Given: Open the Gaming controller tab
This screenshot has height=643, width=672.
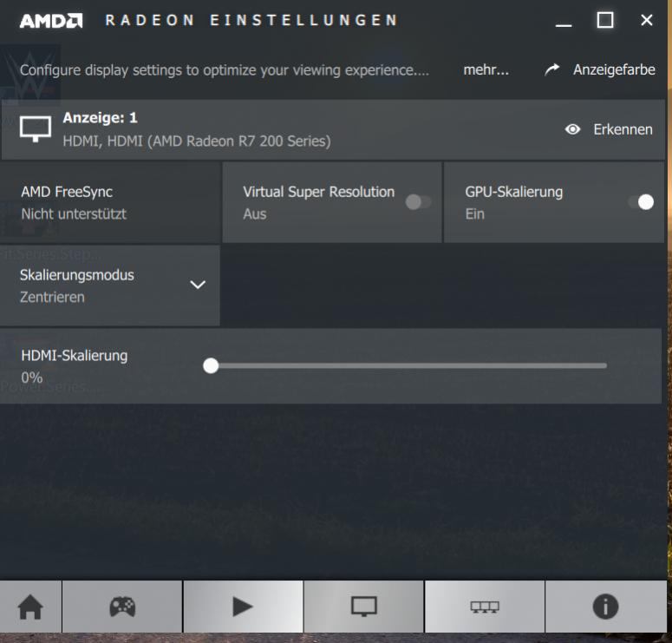Looking at the screenshot, I should (122, 607).
